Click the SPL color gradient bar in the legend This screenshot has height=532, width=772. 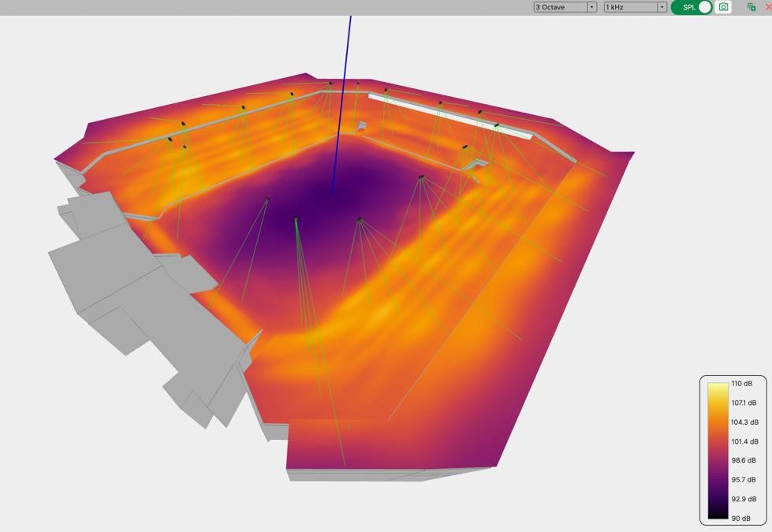718,450
